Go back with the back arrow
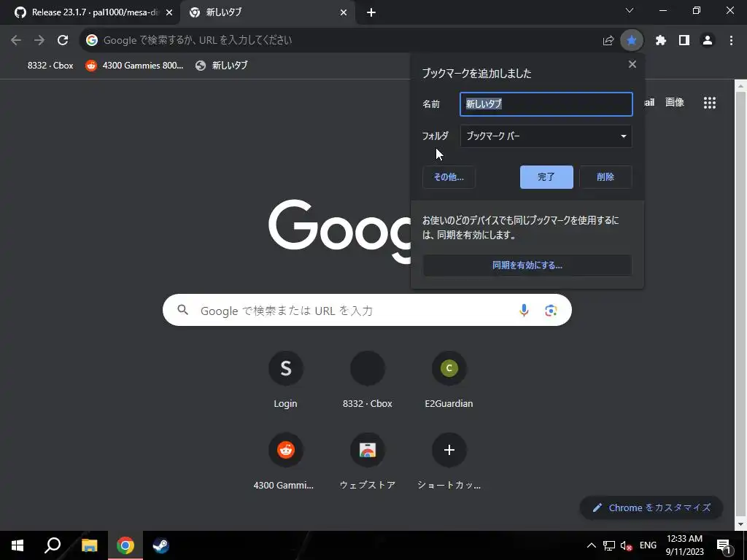 point(16,40)
